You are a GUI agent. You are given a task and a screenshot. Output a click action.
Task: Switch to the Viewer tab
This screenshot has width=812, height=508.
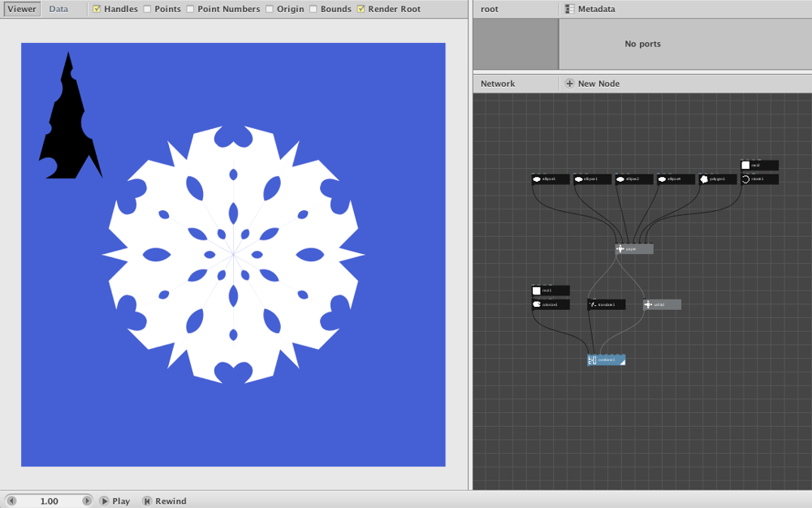(22, 9)
